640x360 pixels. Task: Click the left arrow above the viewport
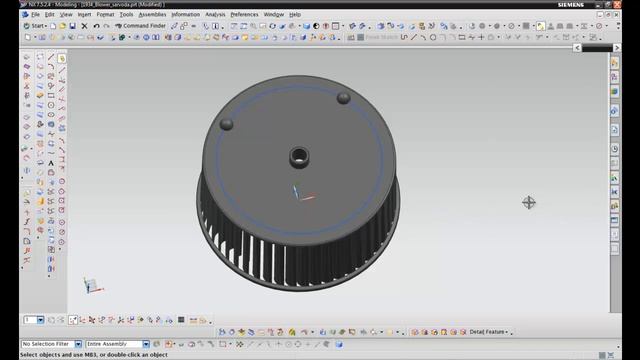click(577, 48)
